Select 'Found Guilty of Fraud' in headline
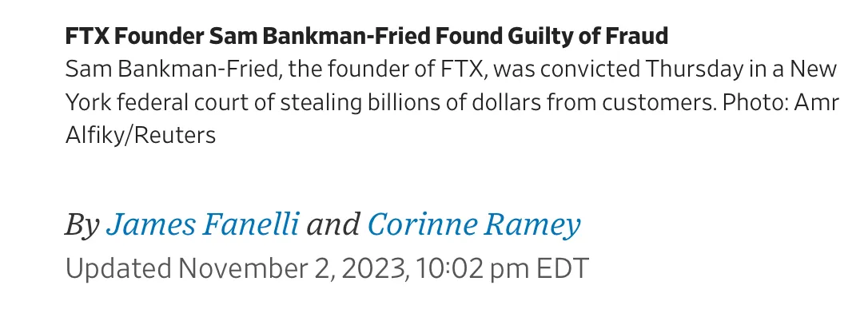The width and height of the screenshot is (868, 317). click(551, 37)
